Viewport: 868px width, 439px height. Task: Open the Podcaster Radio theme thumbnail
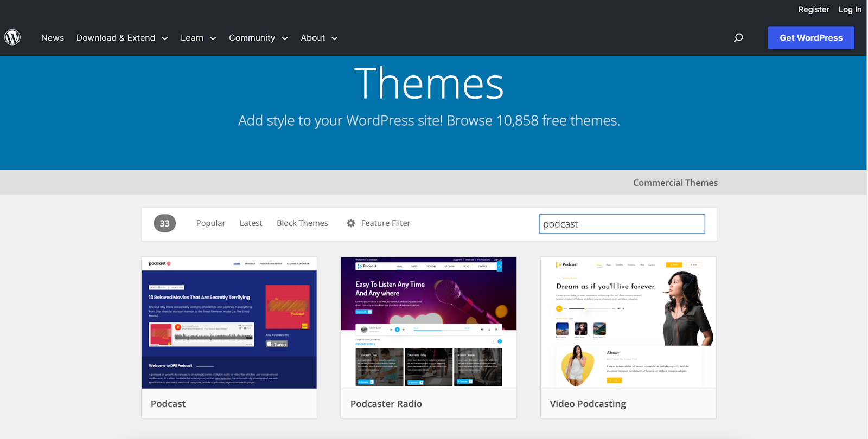tap(429, 323)
